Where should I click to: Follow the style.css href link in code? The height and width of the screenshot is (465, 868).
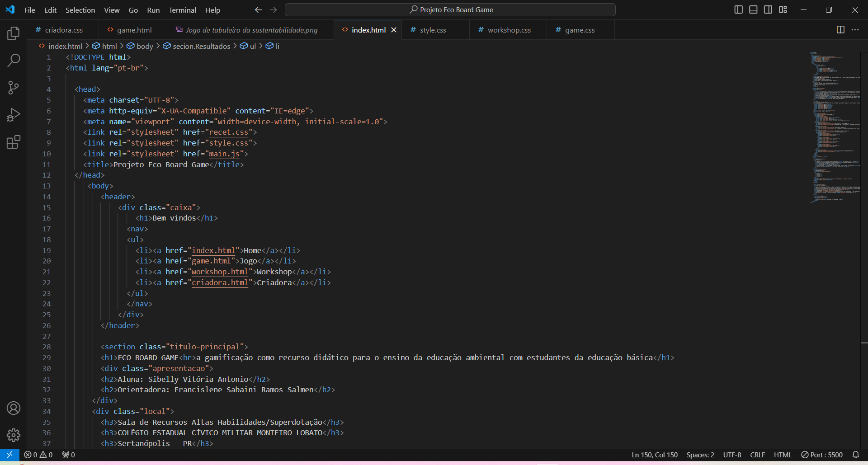(x=228, y=143)
